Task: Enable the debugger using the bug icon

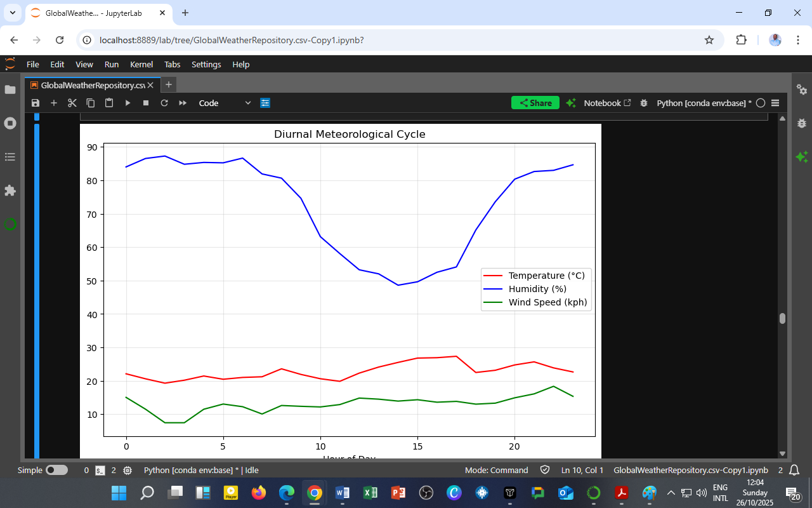Action: (x=644, y=103)
